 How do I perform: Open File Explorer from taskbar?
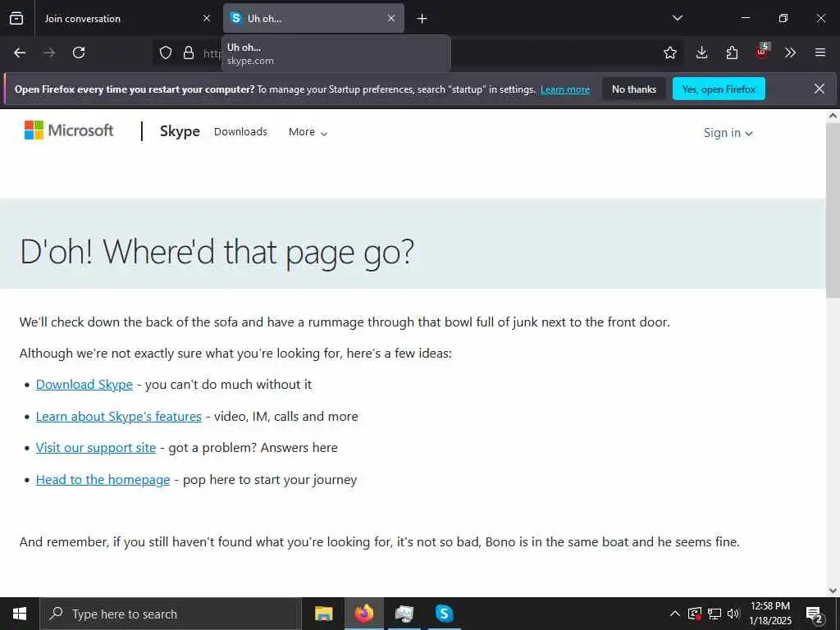click(x=323, y=614)
